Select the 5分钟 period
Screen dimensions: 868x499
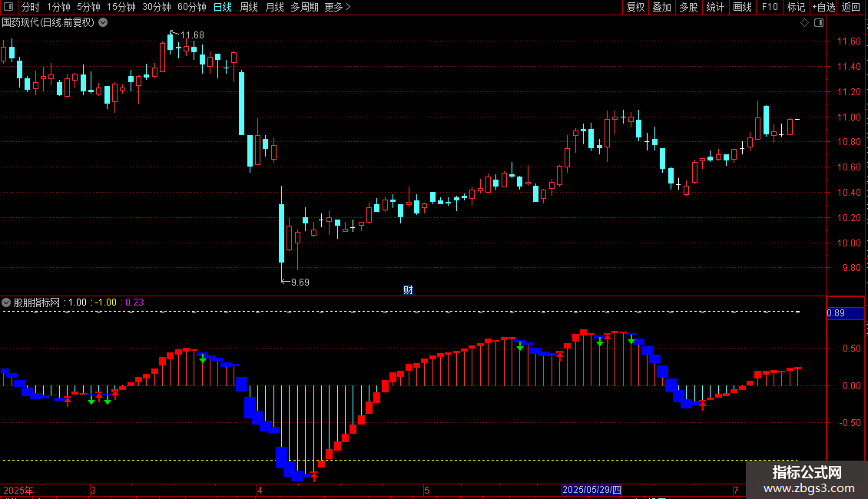tap(88, 7)
